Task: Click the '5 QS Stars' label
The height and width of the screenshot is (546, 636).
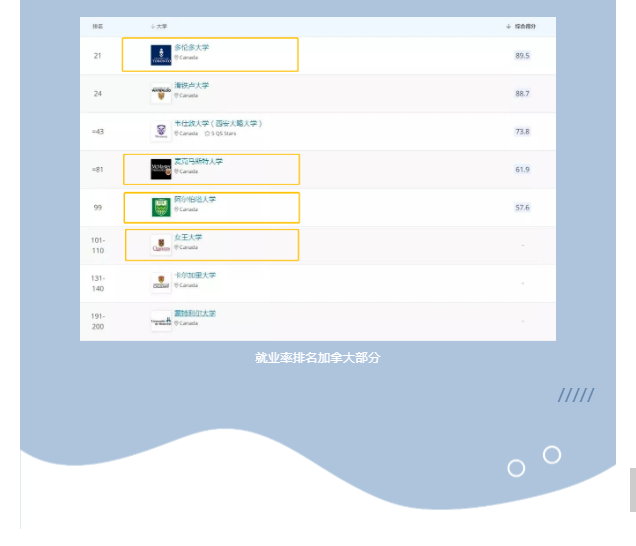Action: click(x=223, y=133)
